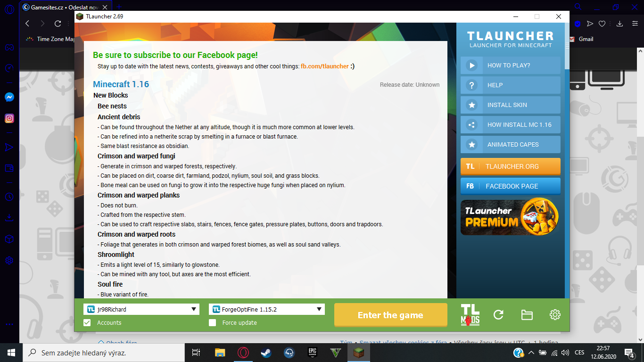Open the game folder icon

[x=527, y=315]
